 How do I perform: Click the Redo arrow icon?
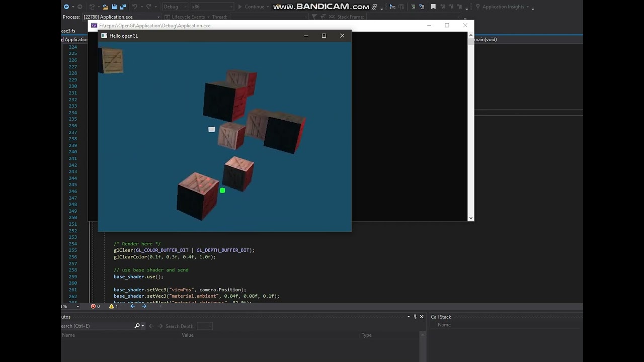[149, 7]
